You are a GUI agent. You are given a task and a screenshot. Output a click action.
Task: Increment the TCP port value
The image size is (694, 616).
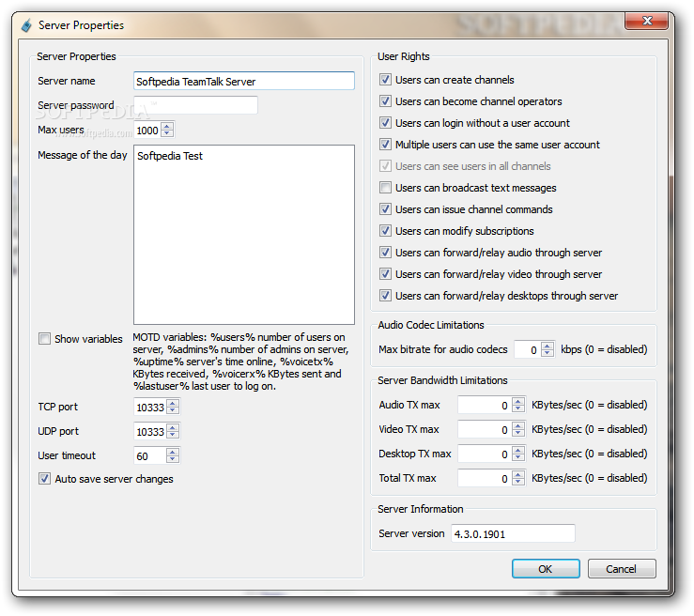pyautogui.click(x=173, y=403)
